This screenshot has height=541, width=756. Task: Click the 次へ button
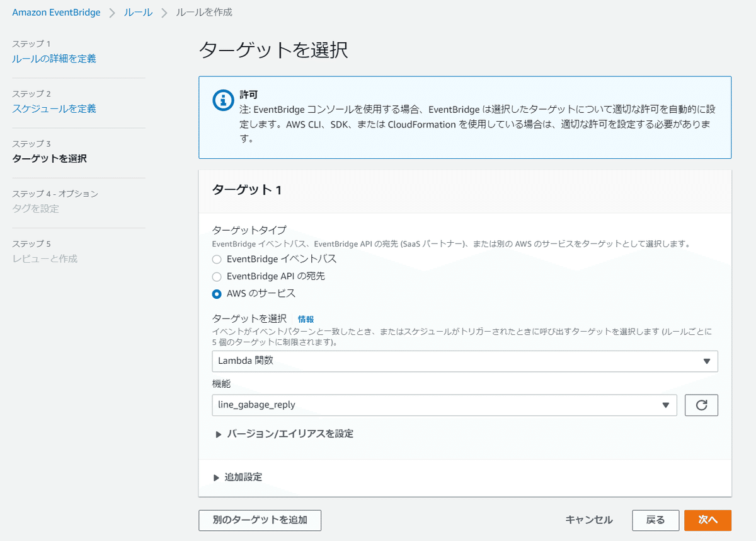pyautogui.click(x=707, y=520)
